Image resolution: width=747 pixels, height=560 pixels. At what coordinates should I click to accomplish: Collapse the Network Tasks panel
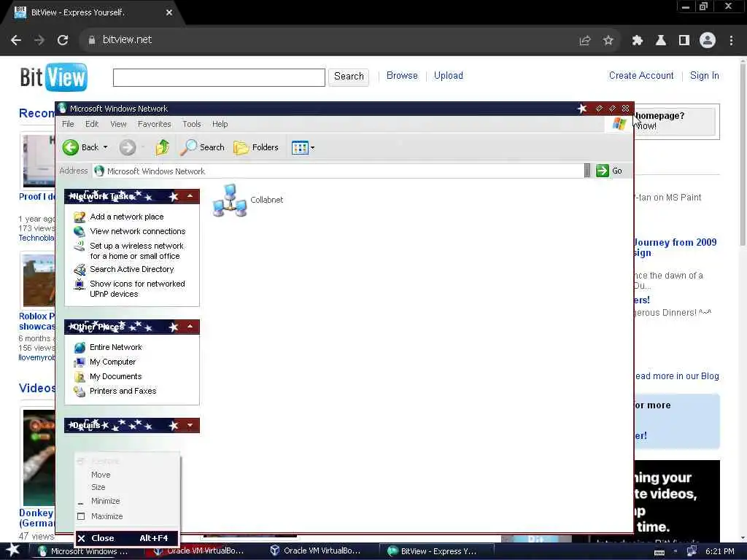pyautogui.click(x=190, y=196)
